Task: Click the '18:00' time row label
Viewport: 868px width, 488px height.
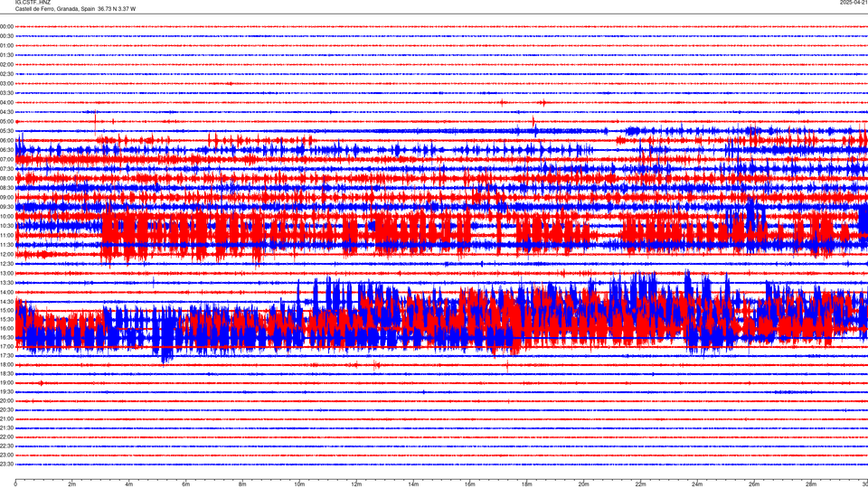Action: (6, 364)
